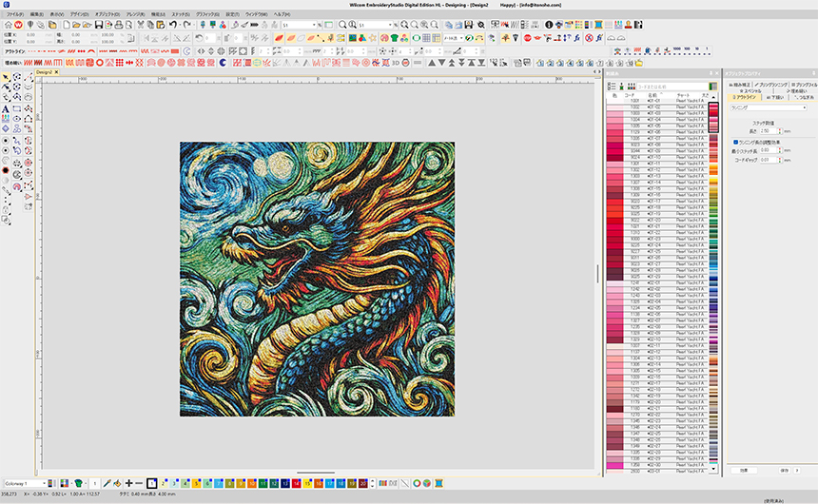The height and width of the screenshot is (504, 818).
Task: Click the Undo arrow icon
Action: coord(172,24)
